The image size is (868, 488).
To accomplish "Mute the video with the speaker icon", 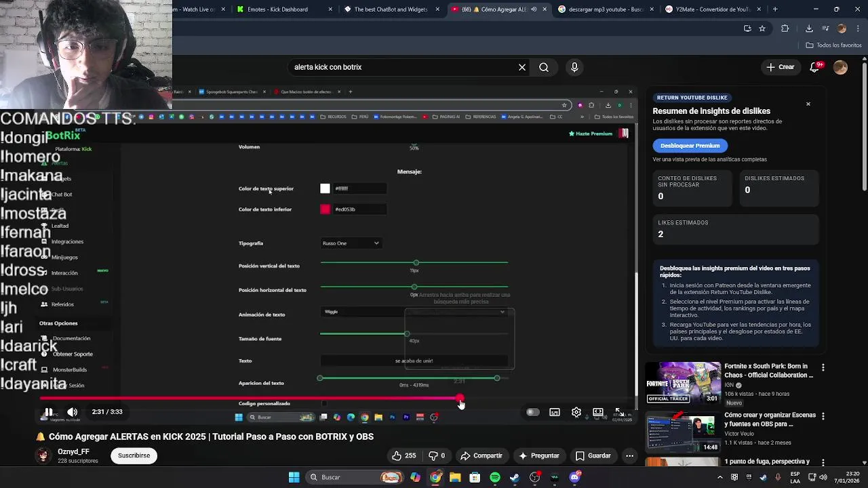I will click(x=73, y=412).
